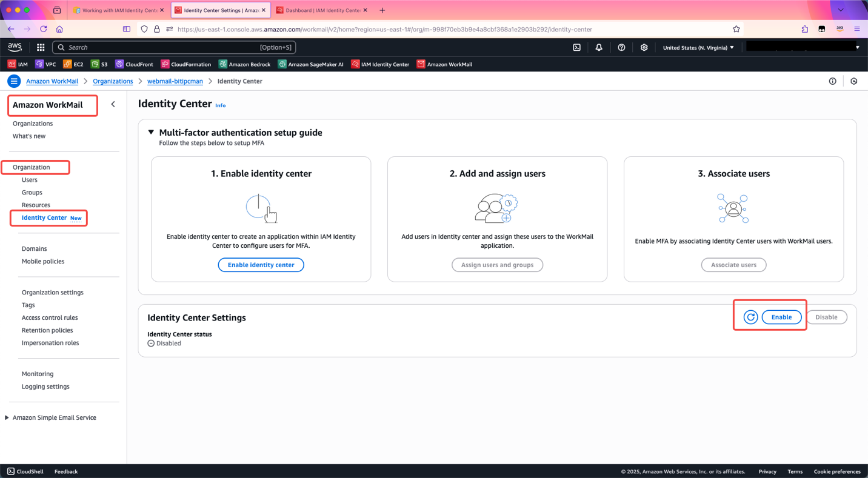Open the CloudShell button in the footer
Viewport: 868px width, 478px height.
25,471
